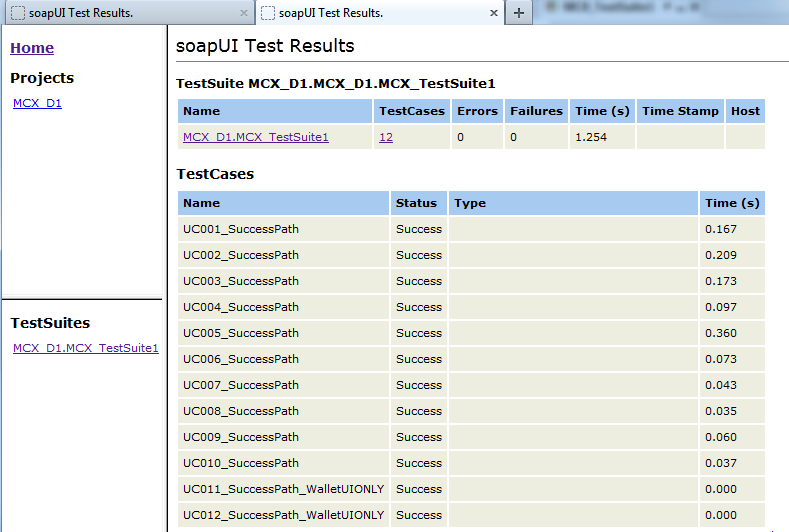Click Success status of UC012_SuccessPath_WalletUIONLY
The height and width of the screenshot is (532, 789).
[x=419, y=515]
